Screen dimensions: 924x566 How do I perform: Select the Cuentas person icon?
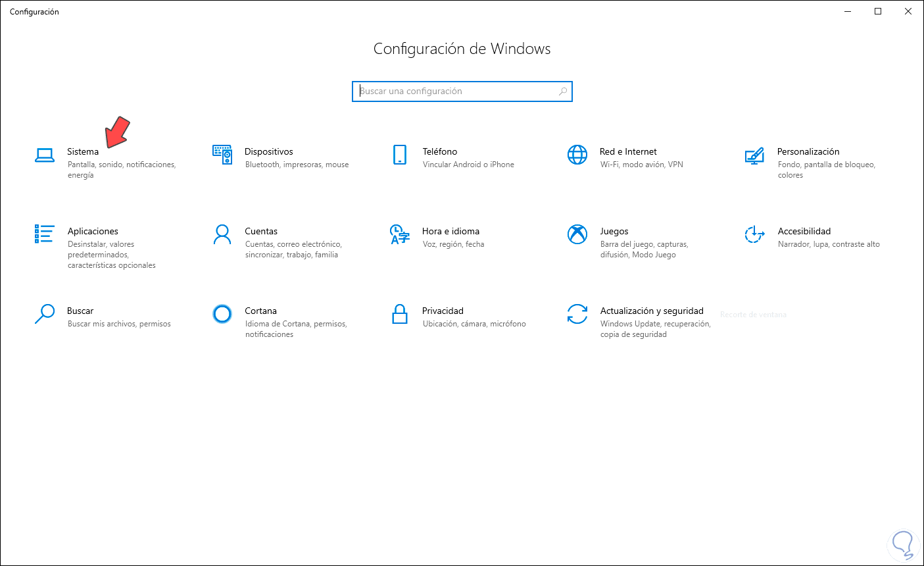coord(222,234)
